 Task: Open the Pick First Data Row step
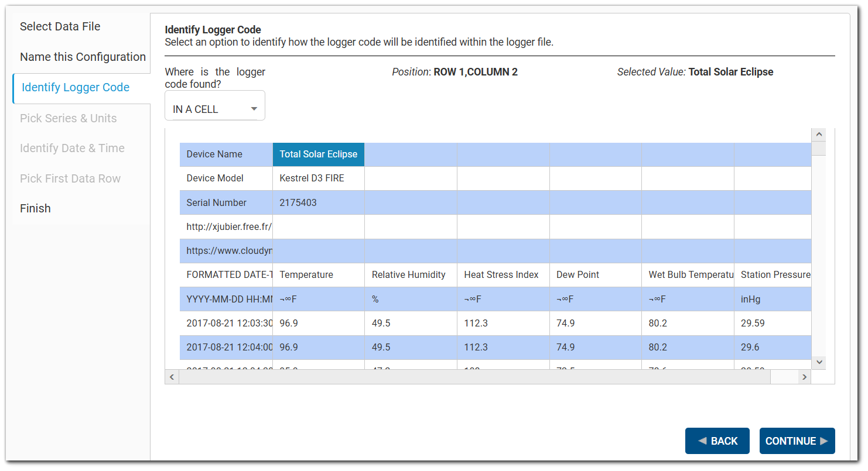(x=70, y=178)
